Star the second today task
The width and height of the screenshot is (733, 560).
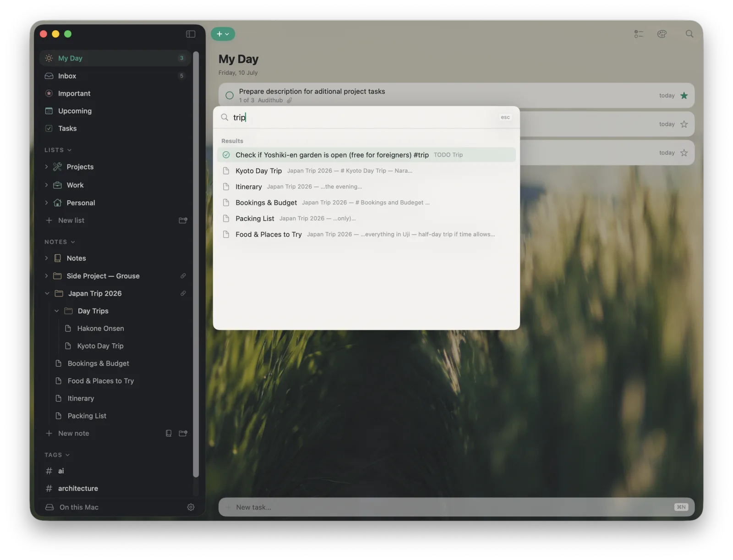684,124
